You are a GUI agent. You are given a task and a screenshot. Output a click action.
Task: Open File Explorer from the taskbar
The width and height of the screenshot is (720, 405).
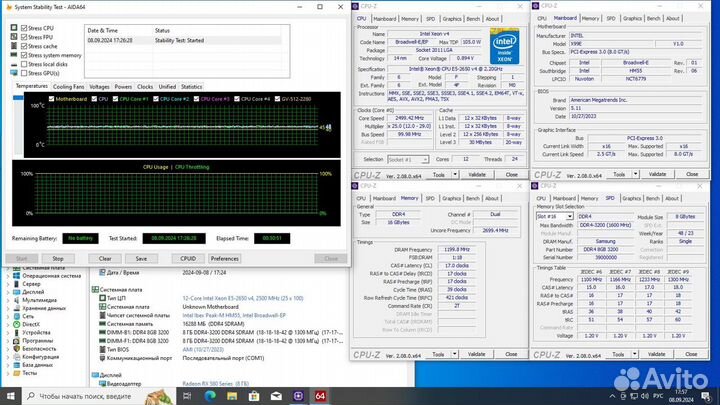(x=232, y=396)
